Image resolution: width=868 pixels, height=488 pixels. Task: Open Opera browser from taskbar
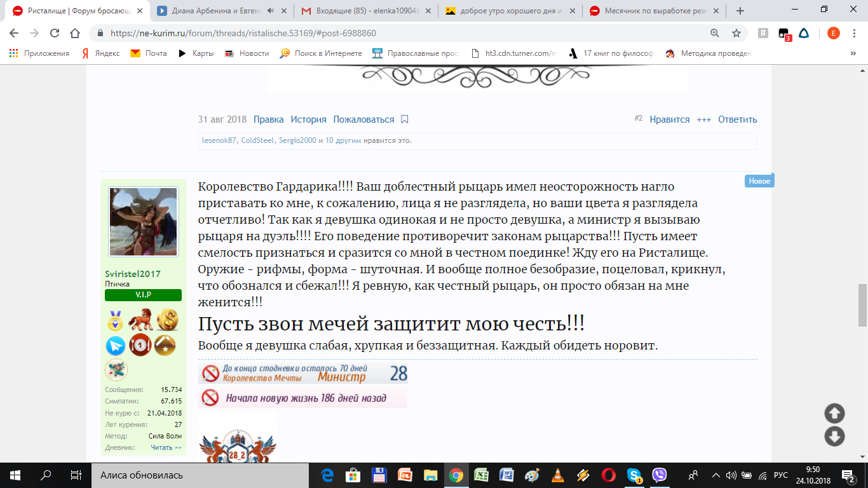(609, 475)
